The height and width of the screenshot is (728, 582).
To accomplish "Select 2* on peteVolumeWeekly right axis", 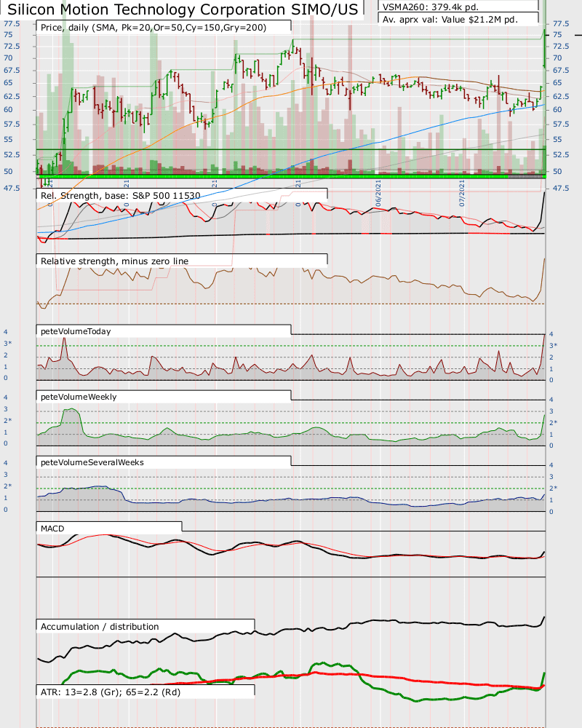I will click(x=553, y=422).
